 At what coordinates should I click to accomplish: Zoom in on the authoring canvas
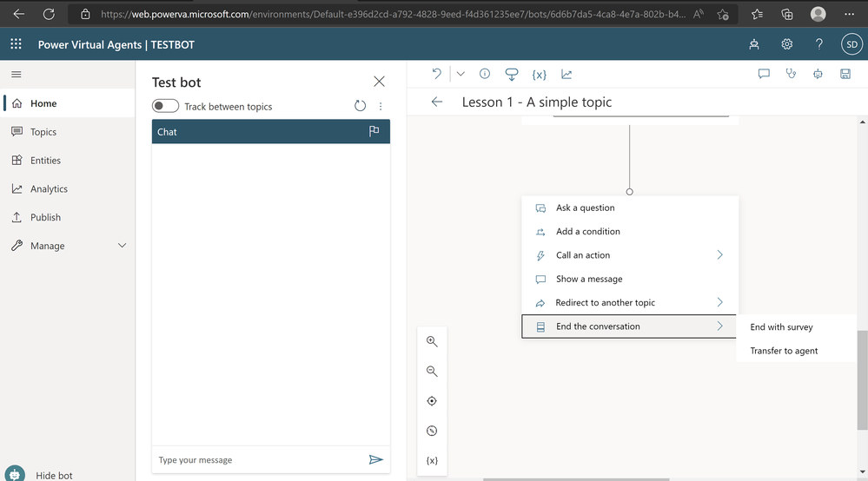432,342
